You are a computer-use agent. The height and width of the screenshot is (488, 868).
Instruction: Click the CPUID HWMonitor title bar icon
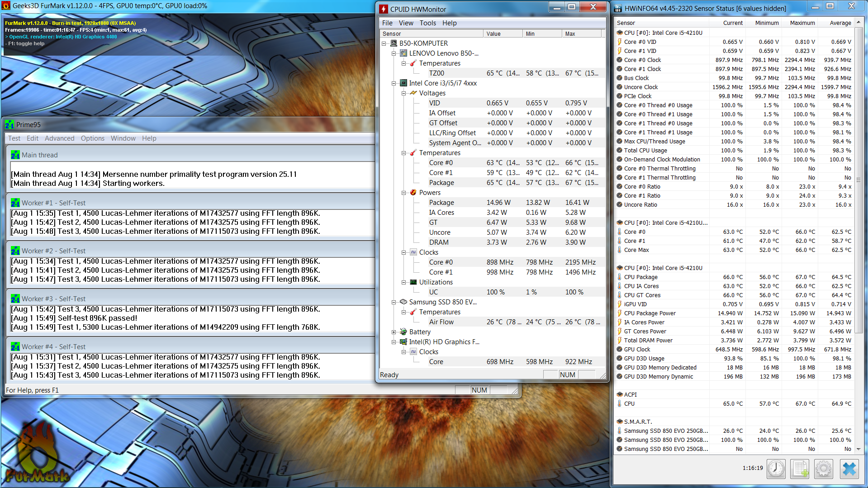pyautogui.click(x=384, y=9)
